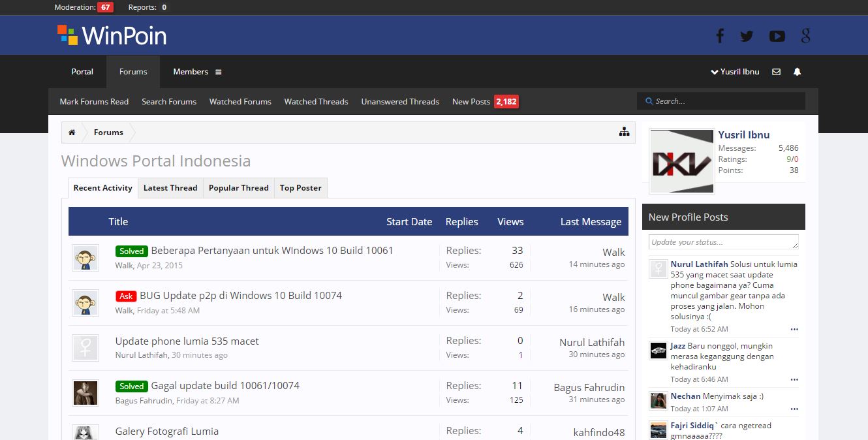Open Watched Forums link
The image size is (868, 440).
tap(240, 101)
